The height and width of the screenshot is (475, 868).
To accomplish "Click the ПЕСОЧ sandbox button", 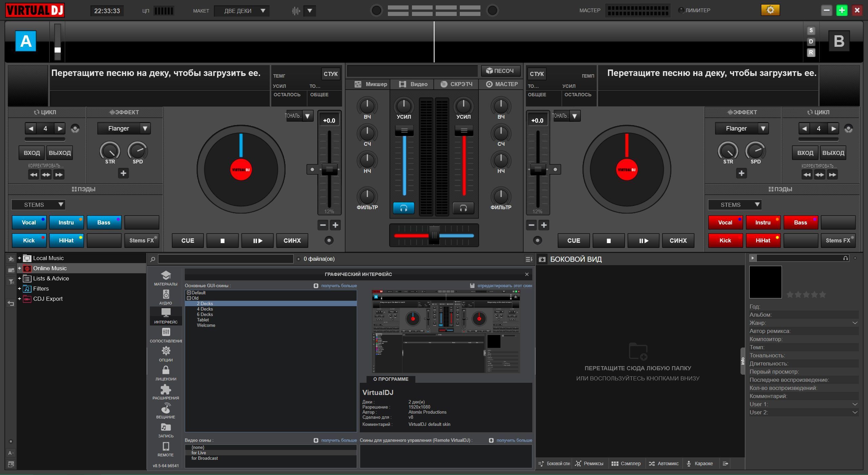I will click(500, 71).
